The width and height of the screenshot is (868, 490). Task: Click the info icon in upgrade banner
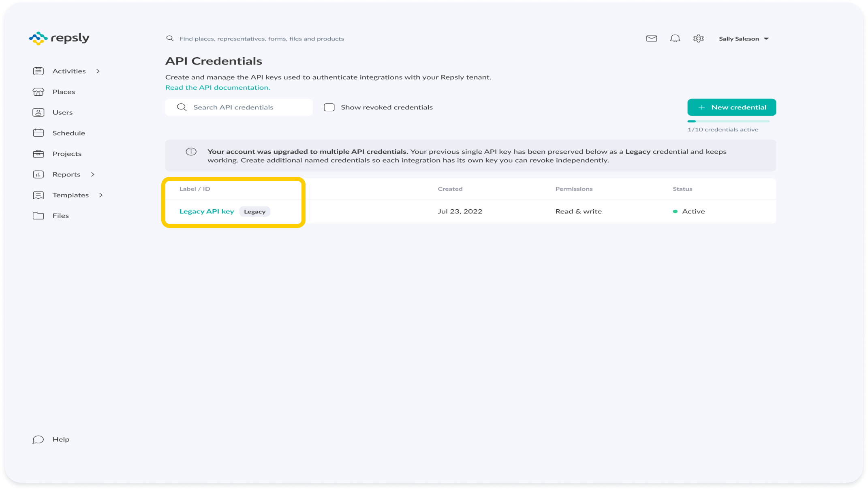click(x=191, y=152)
